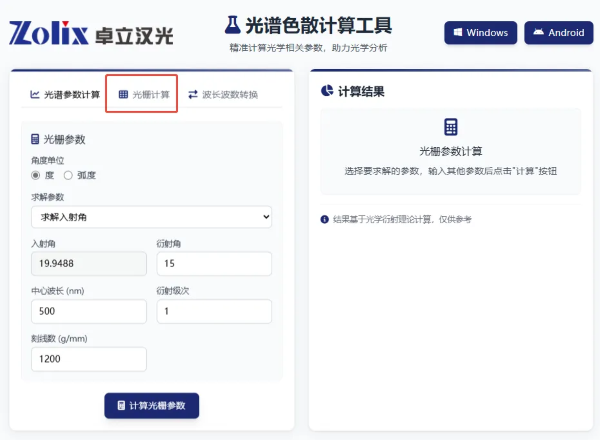Viewport: 600px width, 440px height.
Task: Click the 入射角 input field
Action: coord(89,263)
